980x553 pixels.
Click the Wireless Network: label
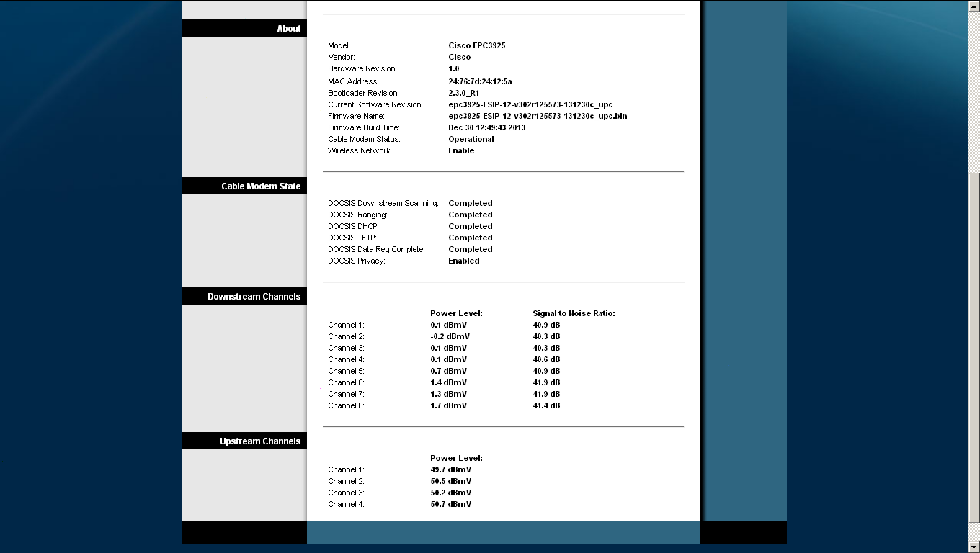tap(360, 150)
